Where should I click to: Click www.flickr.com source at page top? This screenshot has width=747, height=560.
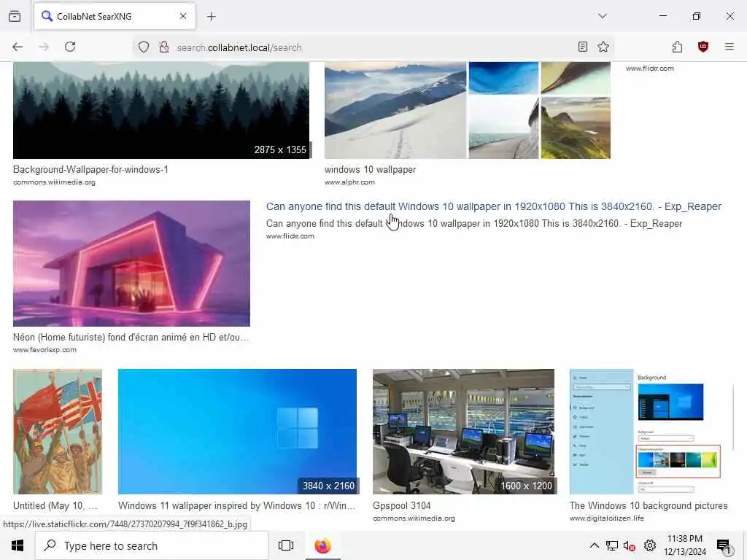pyautogui.click(x=650, y=69)
